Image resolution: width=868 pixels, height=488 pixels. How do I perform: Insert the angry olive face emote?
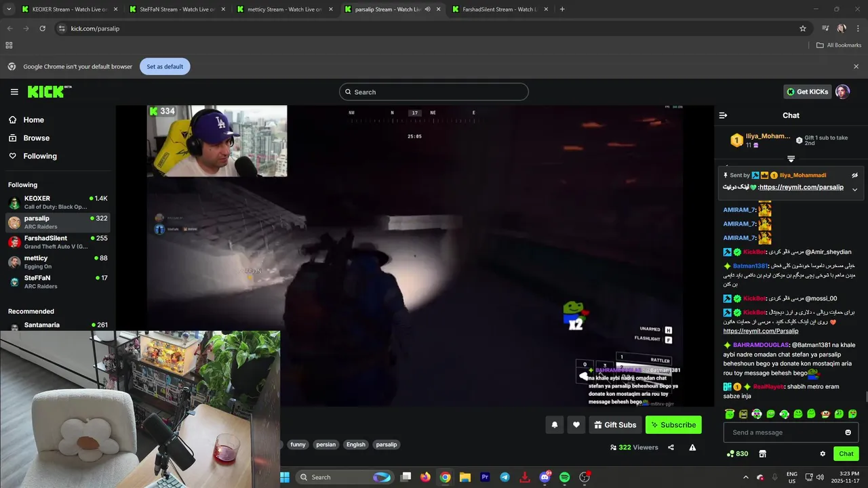pos(743,413)
